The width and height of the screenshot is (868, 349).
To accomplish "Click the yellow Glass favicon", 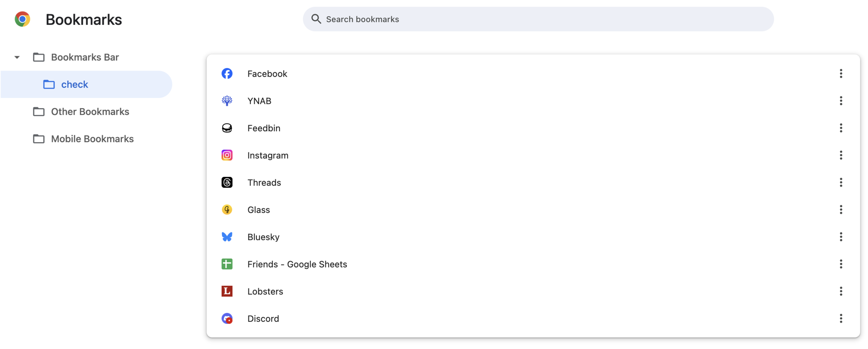I will 227,209.
